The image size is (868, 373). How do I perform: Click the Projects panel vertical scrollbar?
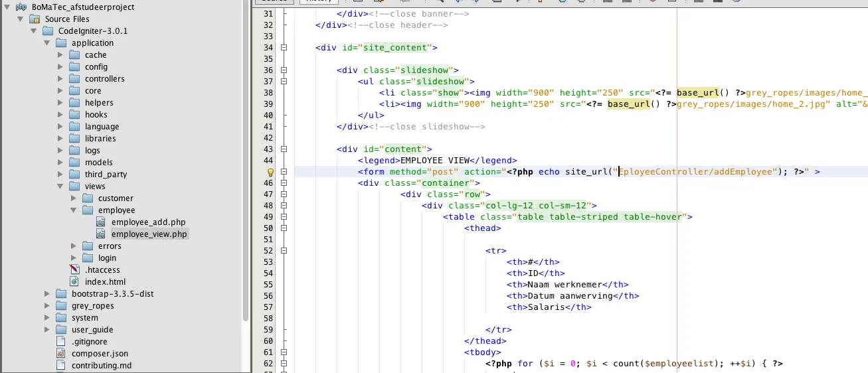(x=246, y=159)
